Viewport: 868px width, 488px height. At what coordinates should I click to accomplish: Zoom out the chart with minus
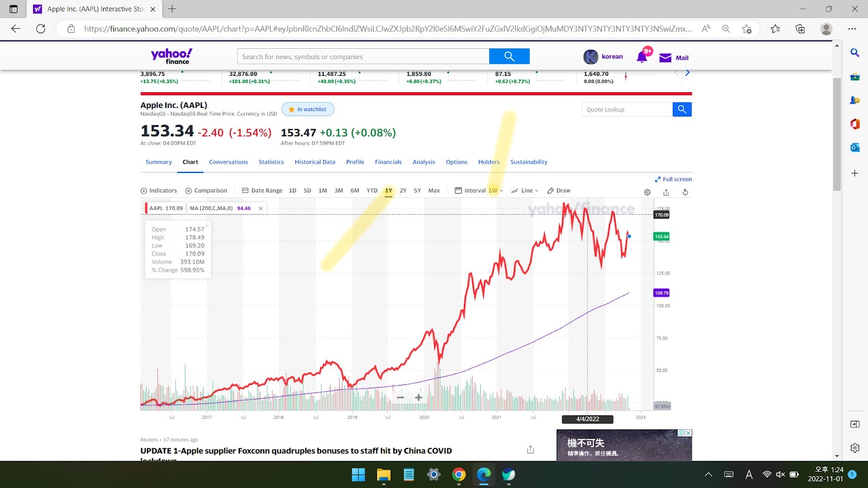(x=400, y=397)
